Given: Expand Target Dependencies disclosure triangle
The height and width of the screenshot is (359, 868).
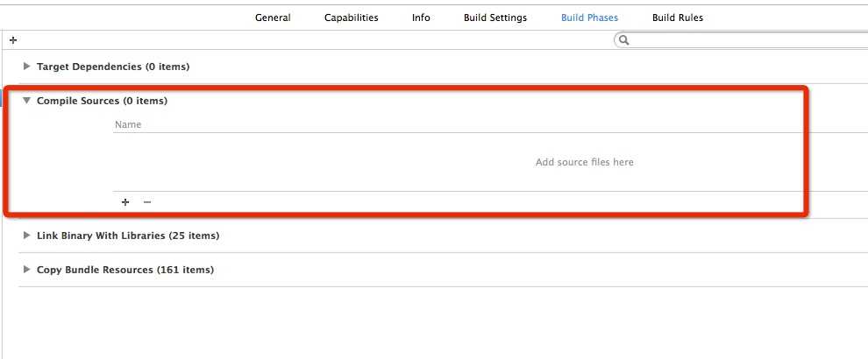Looking at the screenshot, I should point(26,67).
